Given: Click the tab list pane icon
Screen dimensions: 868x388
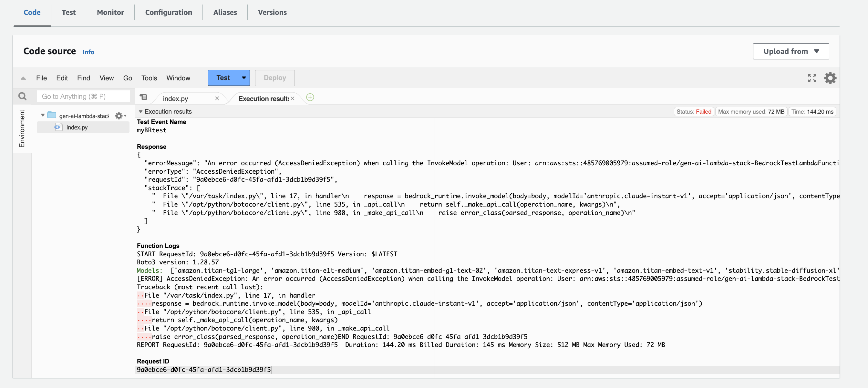Looking at the screenshot, I should tap(144, 98).
